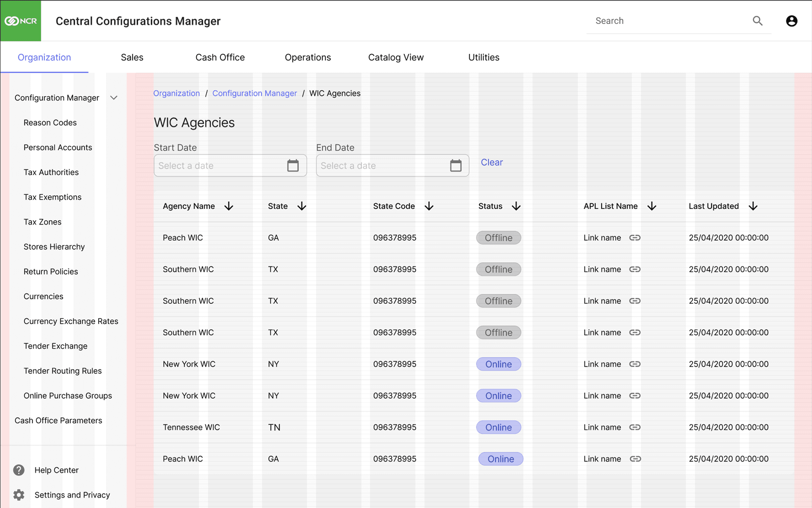812x508 pixels.
Task: Open the user account profile icon
Action: pyautogui.click(x=791, y=21)
